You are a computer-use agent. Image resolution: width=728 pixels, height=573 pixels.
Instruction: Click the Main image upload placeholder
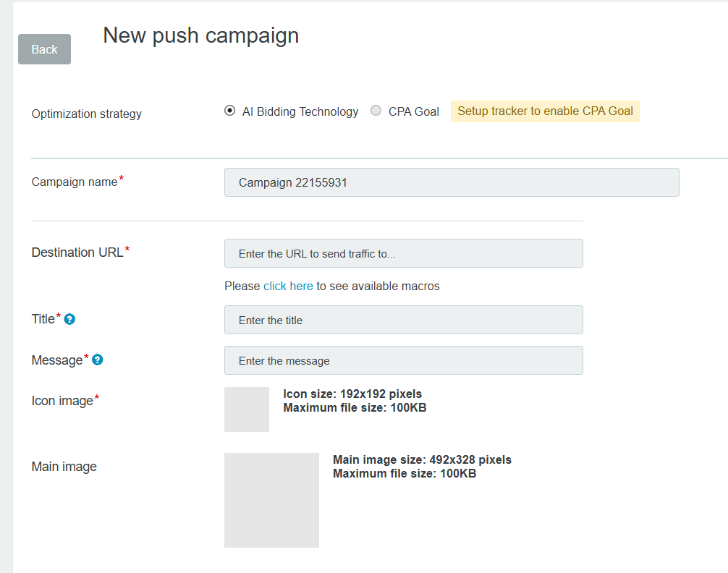271,500
